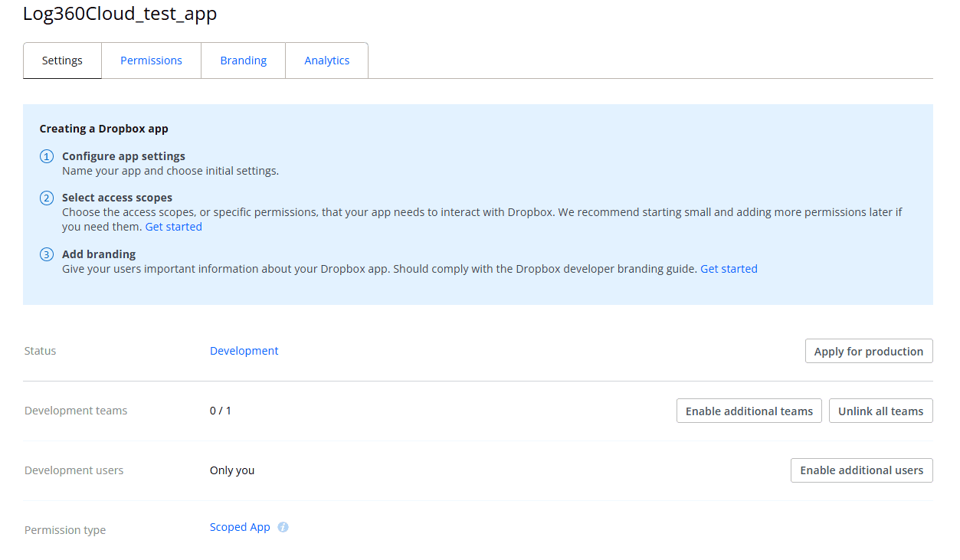Follow Get started link for access scopes
The image size is (960, 560).
click(174, 227)
